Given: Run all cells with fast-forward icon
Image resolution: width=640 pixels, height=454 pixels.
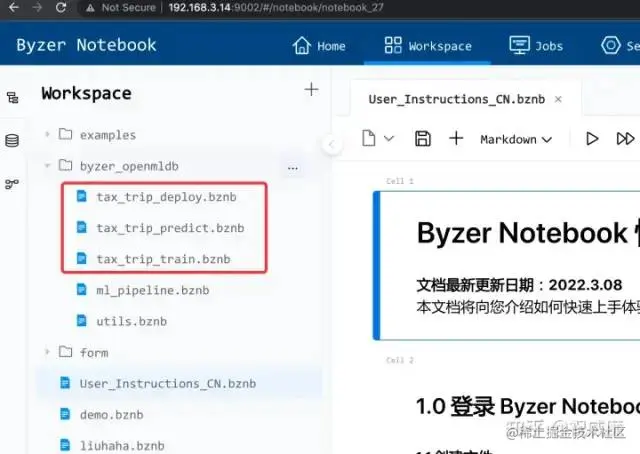Looking at the screenshot, I should (625, 139).
